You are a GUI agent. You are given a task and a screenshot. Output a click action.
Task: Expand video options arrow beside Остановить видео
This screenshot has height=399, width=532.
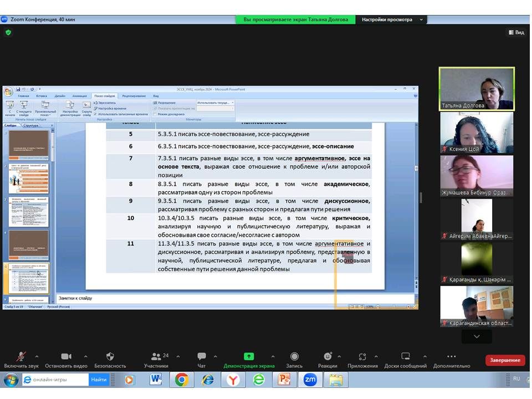tap(85, 356)
